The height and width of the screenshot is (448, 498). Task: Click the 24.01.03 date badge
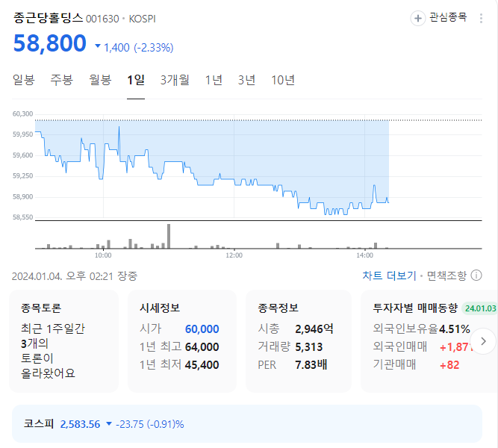[480, 308]
